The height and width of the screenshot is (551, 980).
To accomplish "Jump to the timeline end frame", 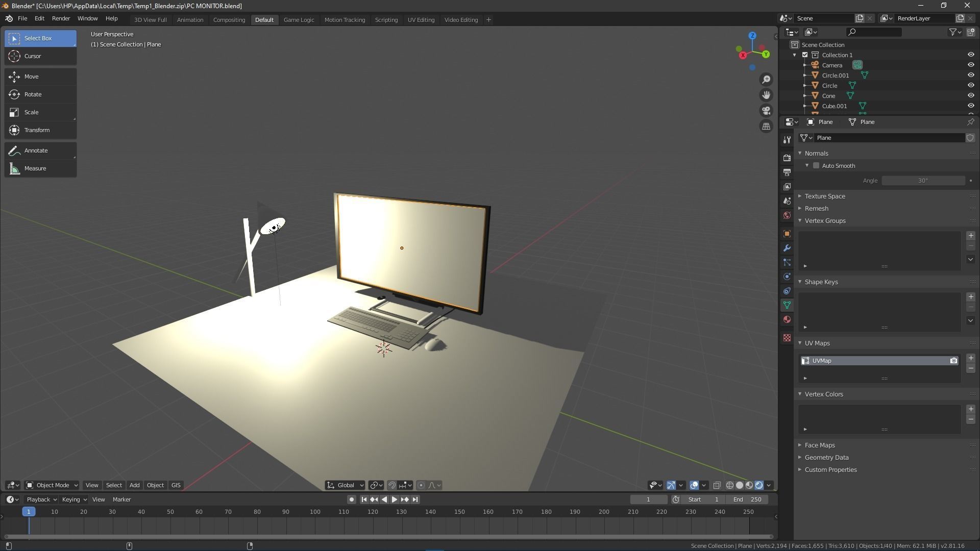I will 415,499.
